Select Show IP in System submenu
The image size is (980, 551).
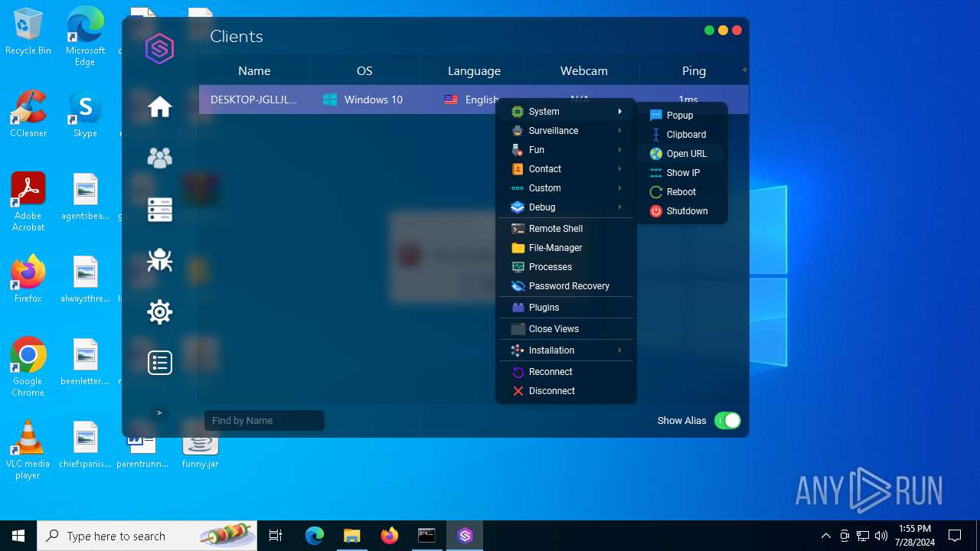(681, 173)
